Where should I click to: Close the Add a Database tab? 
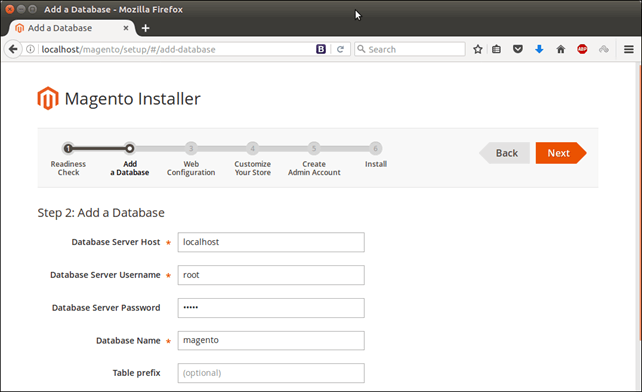pos(126,28)
